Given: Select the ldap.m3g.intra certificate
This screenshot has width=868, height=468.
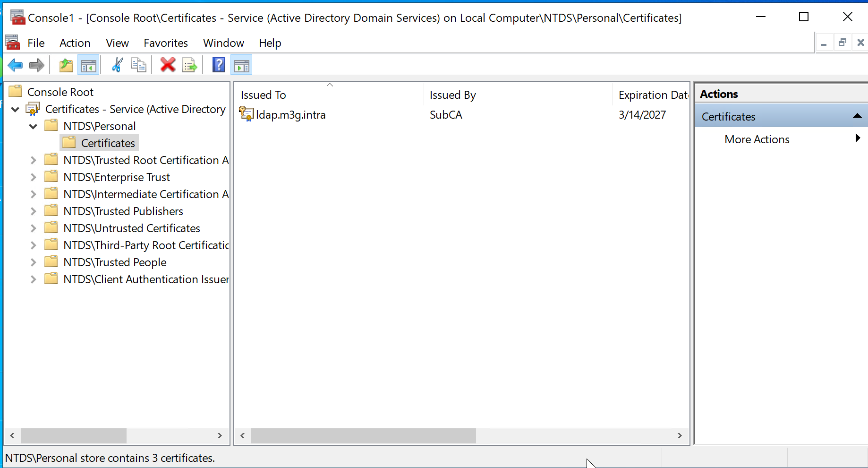Looking at the screenshot, I should coord(290,115).
